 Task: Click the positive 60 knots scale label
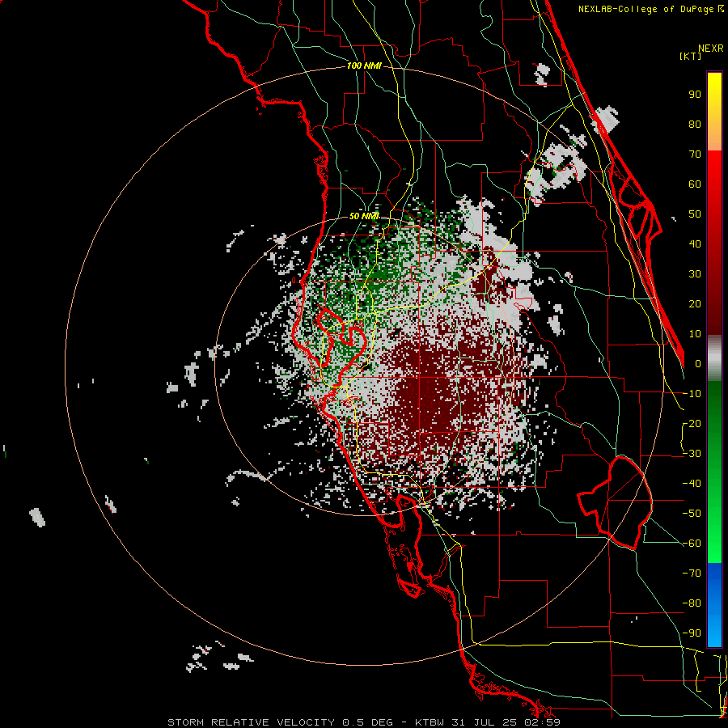(695, 184)
